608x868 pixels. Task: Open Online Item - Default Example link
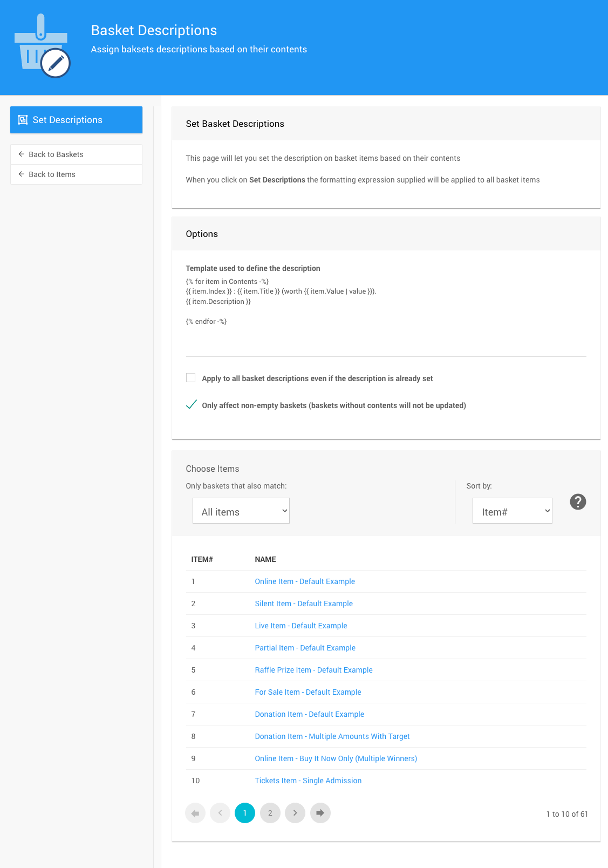tap(305, 581)
